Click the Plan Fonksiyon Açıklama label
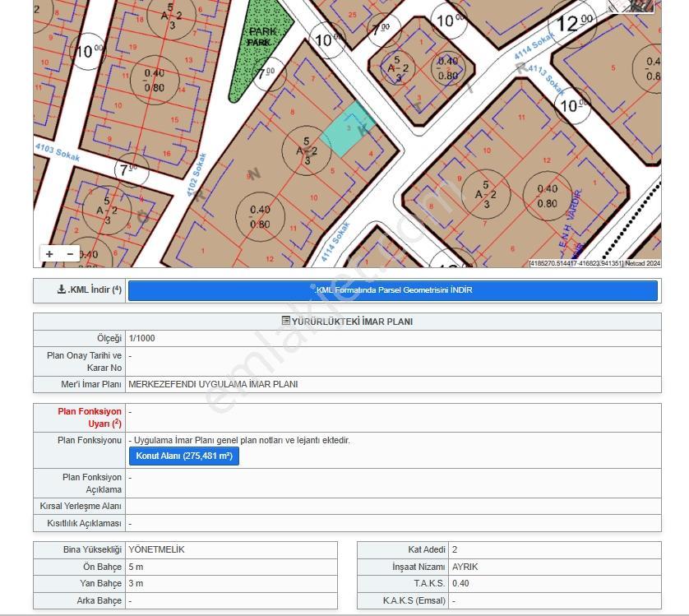 pos(92,484)
